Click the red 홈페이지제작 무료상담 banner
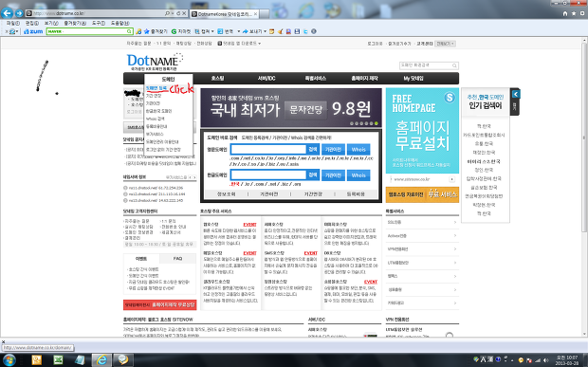This screenshot has height=367, width=588. [159, 304]
